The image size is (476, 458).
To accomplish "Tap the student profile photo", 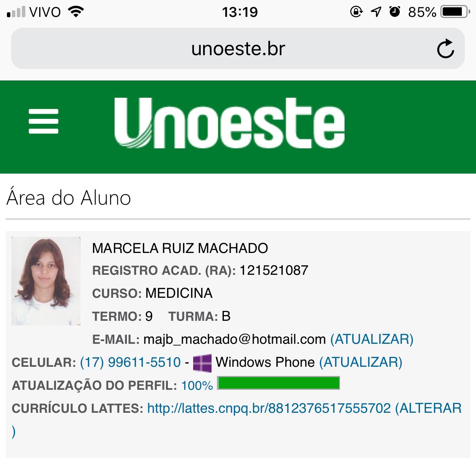I will tap(46, 281).
